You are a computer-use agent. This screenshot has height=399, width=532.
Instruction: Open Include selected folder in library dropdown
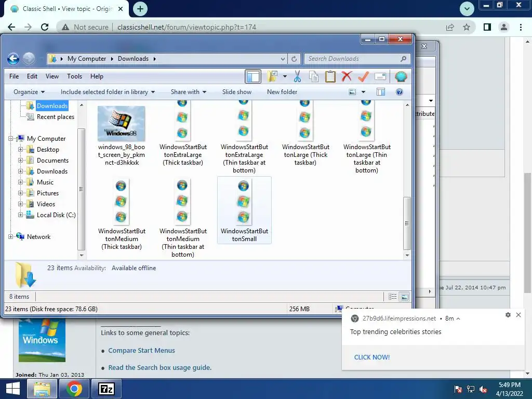coord(108,92)
